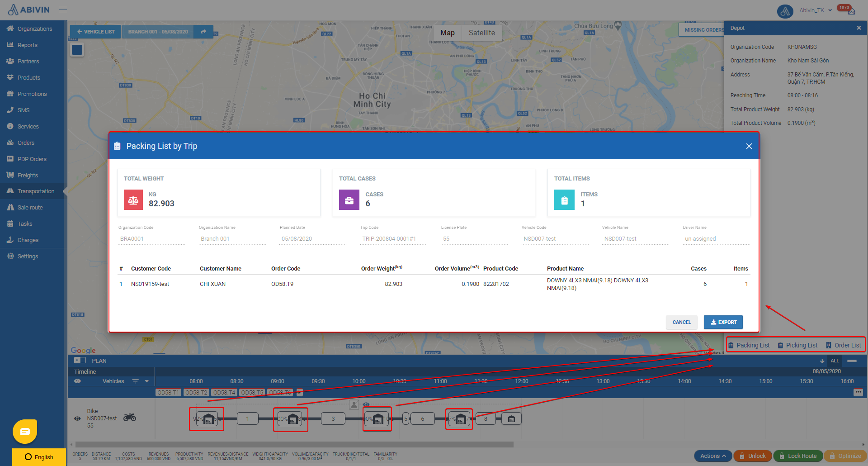This screenshot has width=868, height=466.
Task: Open Sale route from the sidebar
Action: pyautogui.click(x=30, y=207)
